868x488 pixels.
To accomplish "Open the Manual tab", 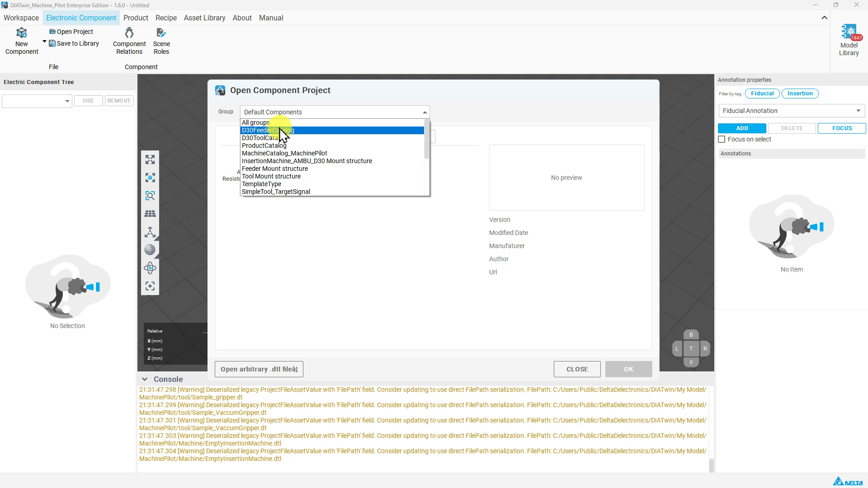I will click(271, 18).
